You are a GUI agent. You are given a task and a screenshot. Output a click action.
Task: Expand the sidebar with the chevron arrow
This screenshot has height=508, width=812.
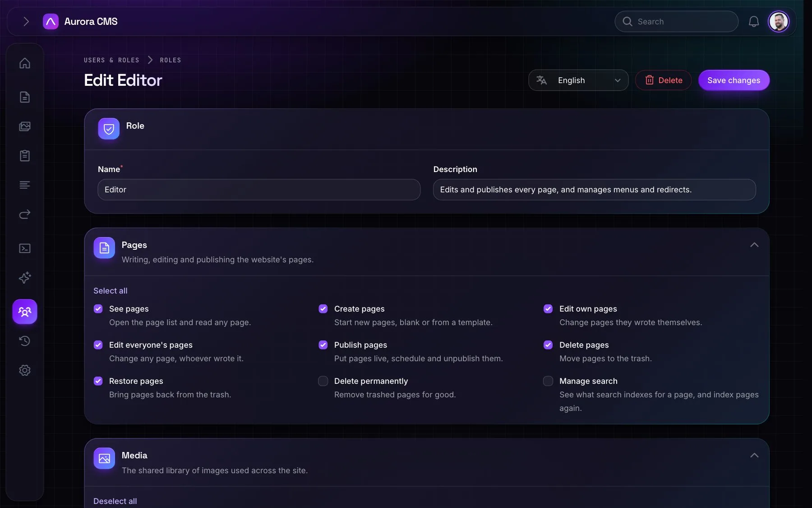pyautogui.click(x=26, y=21)
